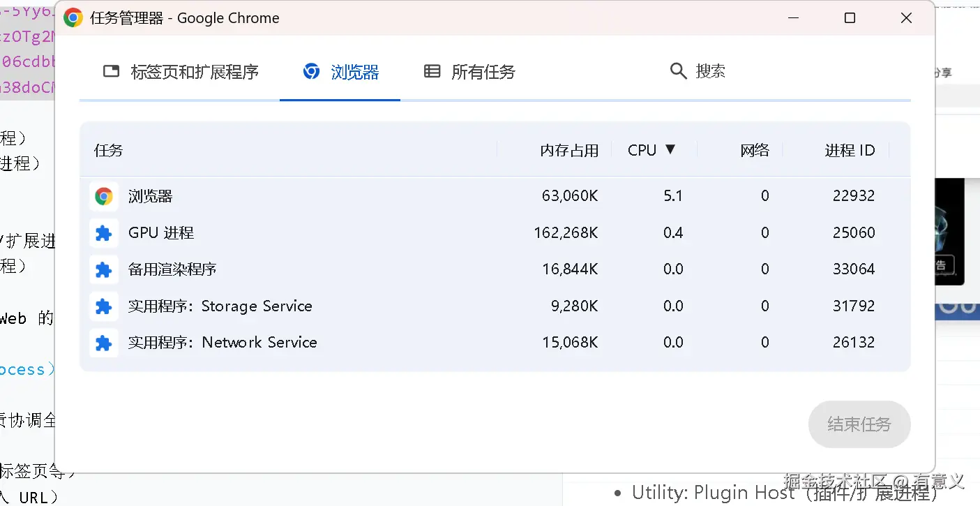Sort by the 进程 ID column header

(850, 150)
